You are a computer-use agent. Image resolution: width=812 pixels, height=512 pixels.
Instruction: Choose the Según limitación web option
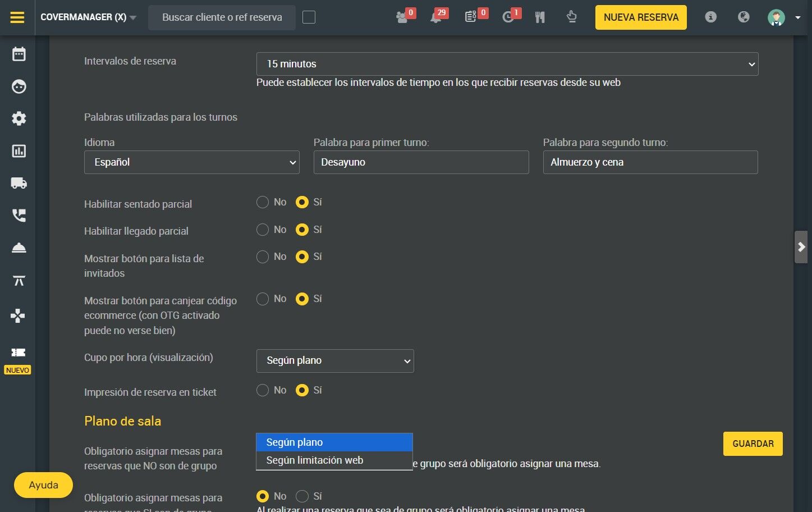334,460
